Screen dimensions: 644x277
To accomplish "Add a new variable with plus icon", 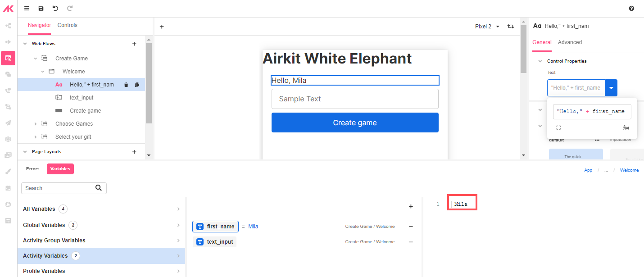I will pyautogui.click(x=411, y=207).
